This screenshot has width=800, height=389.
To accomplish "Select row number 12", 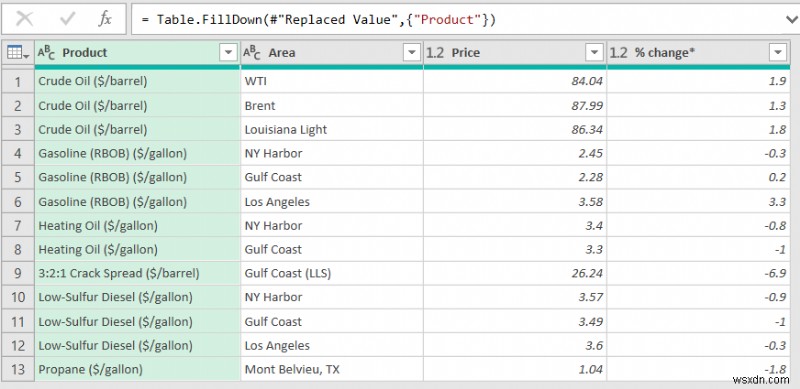I will click(18, 345).
